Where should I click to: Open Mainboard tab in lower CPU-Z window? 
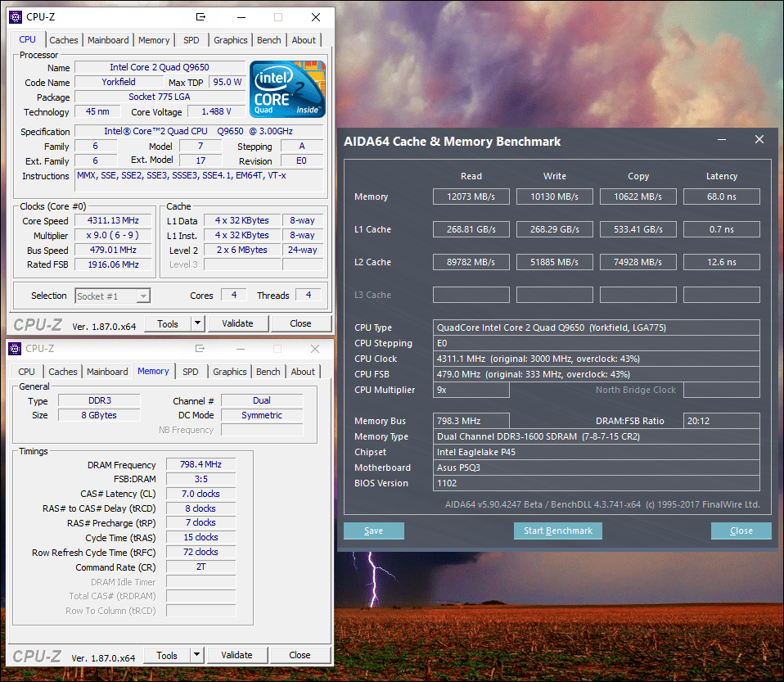coord(107,372)
